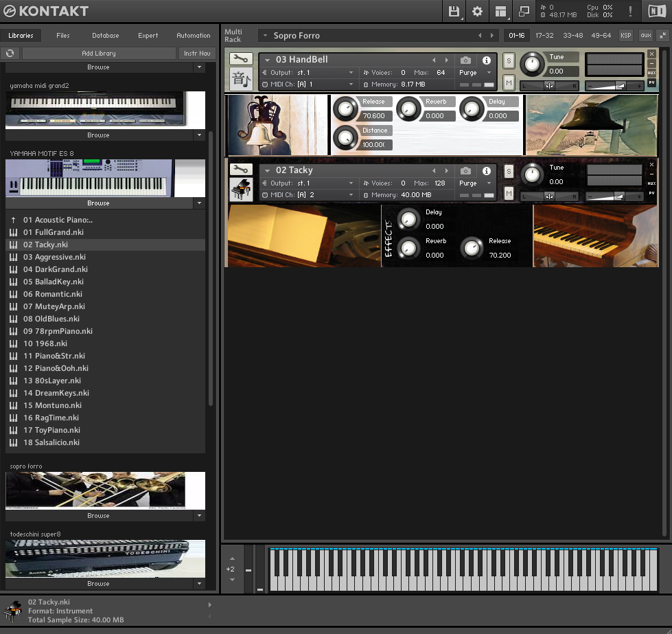The width and height of the screenshot is (672, 634).
Task: Open edit mode wrench for 02 Tacky
Action: point(241,170)
